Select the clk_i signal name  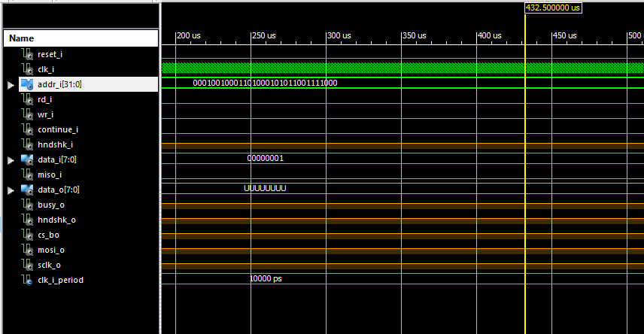tap(46, 69)
